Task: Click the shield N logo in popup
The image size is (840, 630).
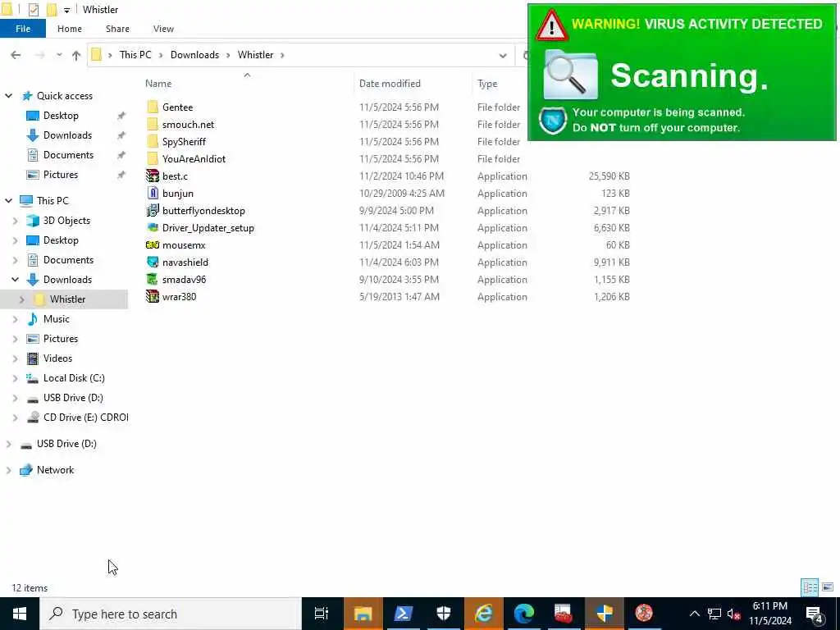Action: click(x=553, y=120)
